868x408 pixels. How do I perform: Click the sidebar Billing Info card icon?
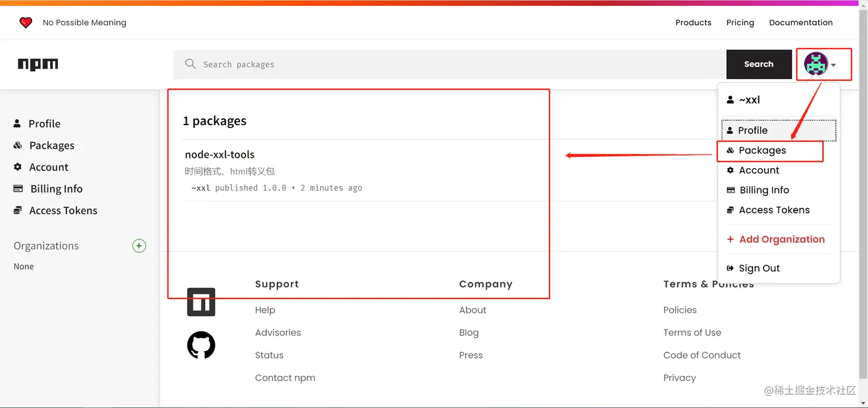18,189
